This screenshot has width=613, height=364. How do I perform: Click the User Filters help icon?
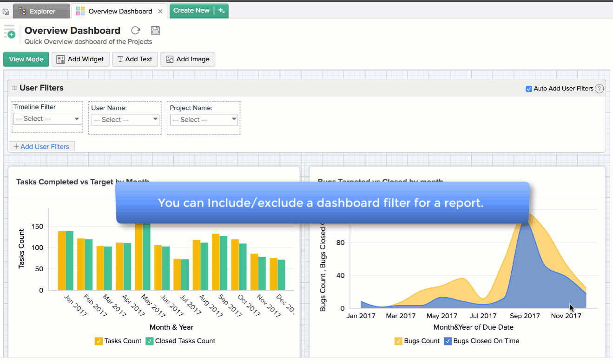599,89
